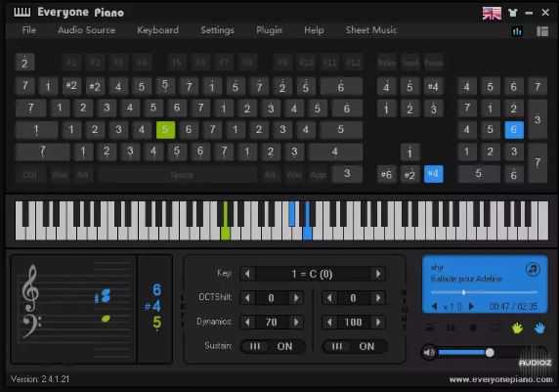
Task: Decrease Dynamics value 100
Action: coord(329,322)
